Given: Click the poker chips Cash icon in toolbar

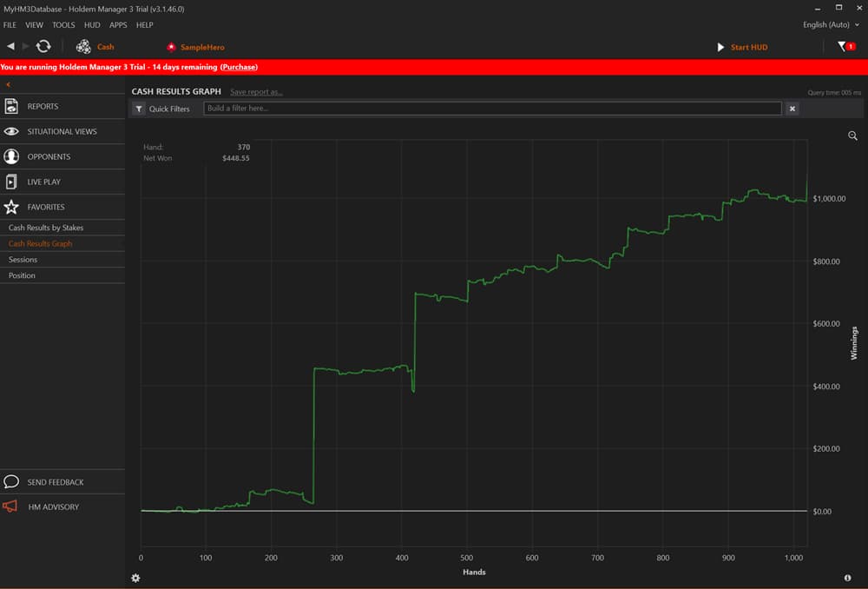Looking at the screenshot, I should click(83, 46).
